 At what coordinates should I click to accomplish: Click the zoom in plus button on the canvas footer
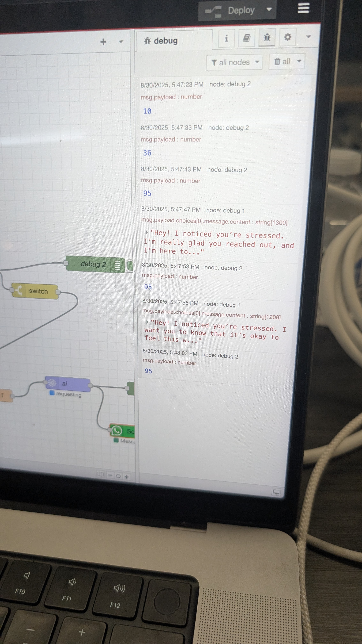pos(127,477)
